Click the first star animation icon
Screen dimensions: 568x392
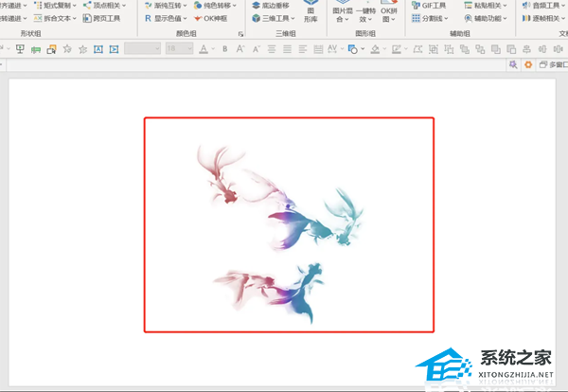(x=67, y=49)
